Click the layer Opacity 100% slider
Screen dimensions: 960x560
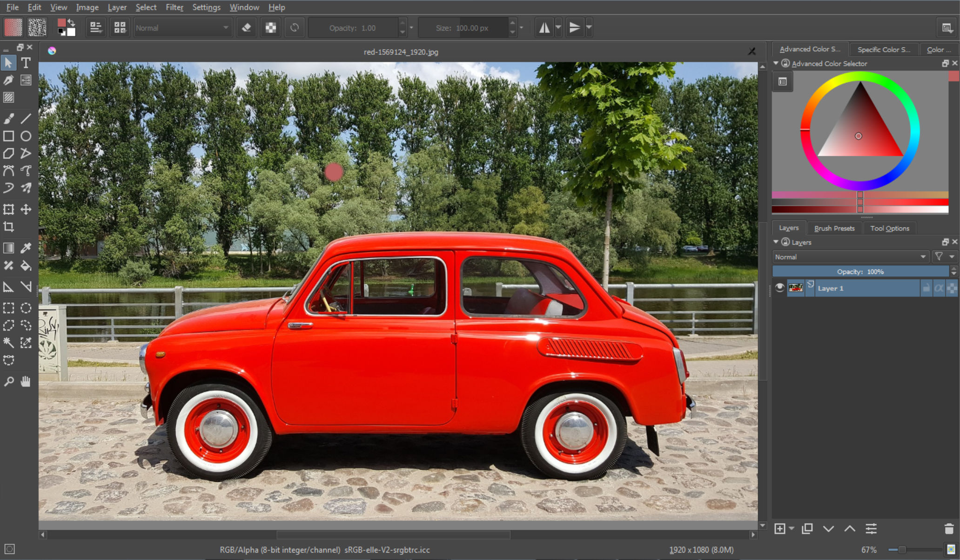pos(860,272)
